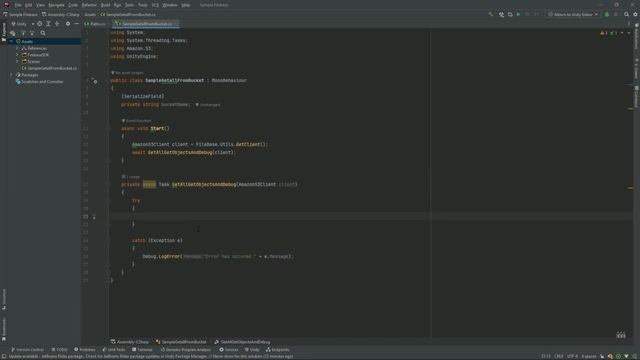This screenshot has height=360, width=640.
Task: Click the first icon in Explorer second toolbar row
Action: tap(13, 33)
